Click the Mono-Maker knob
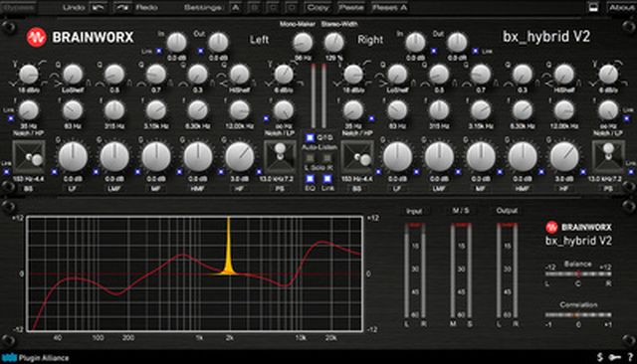This screenshot has width=637, height=364. (x=303, y=42)
